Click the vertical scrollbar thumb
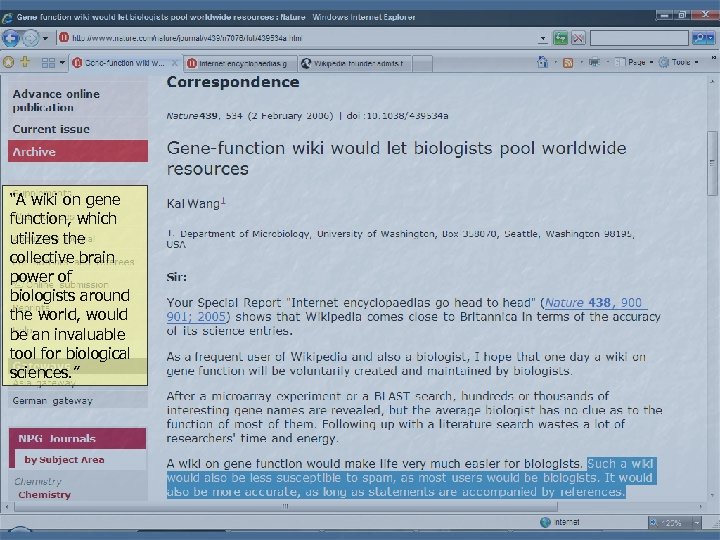The width and height of the screenshot is (720, 540). coord(712,163)
